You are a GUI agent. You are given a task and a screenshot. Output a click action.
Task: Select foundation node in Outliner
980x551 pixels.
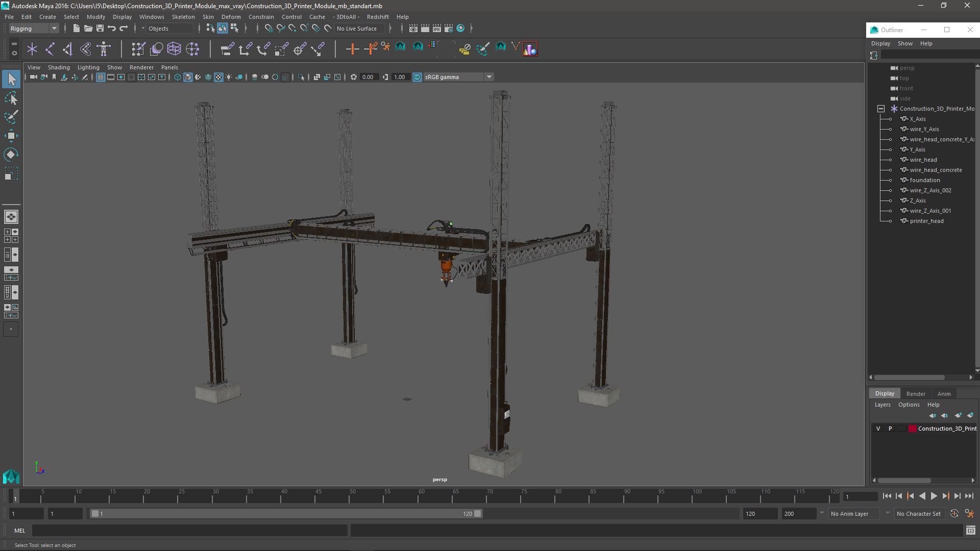924,180
